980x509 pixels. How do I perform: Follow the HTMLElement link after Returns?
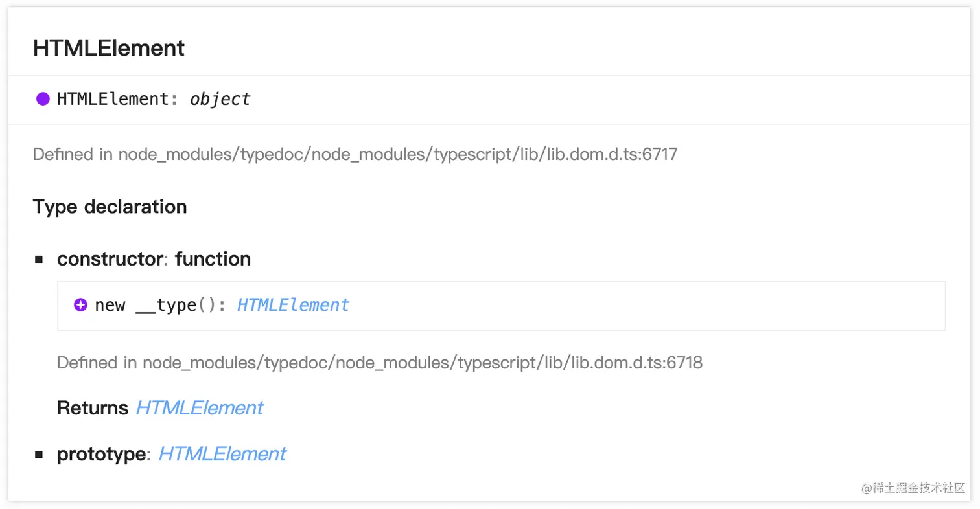(200, 408)
